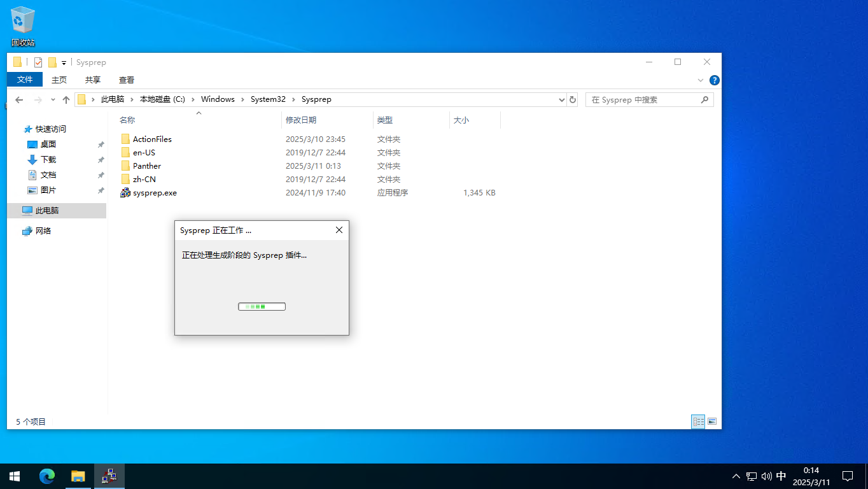Open 文档 in the navigation pane
Image resolution: width=868 pixels, height=489 pixels.
pyautogui.click(x=48, y=174)
